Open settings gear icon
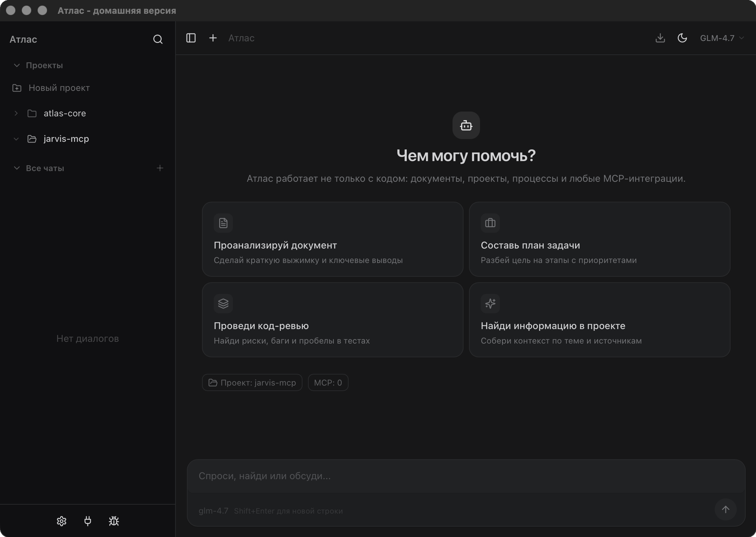The image size is (756, 537). click(62, 521)
